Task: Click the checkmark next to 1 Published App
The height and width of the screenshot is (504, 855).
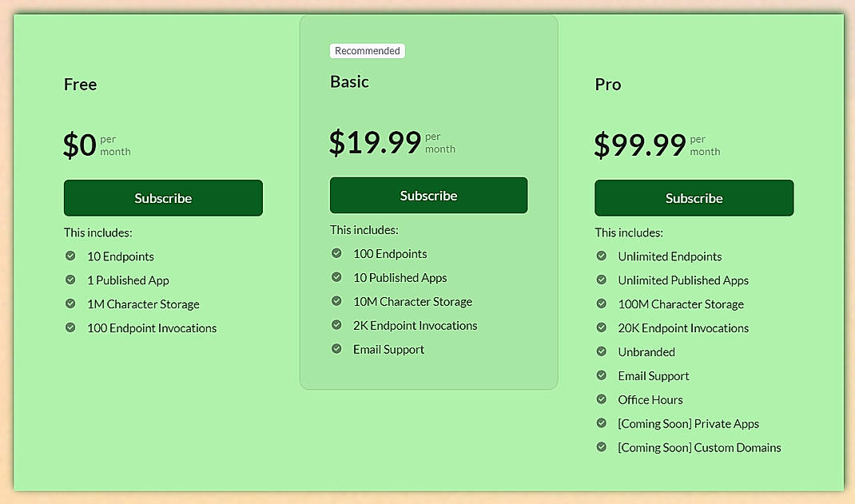Action: coord(70,280)
